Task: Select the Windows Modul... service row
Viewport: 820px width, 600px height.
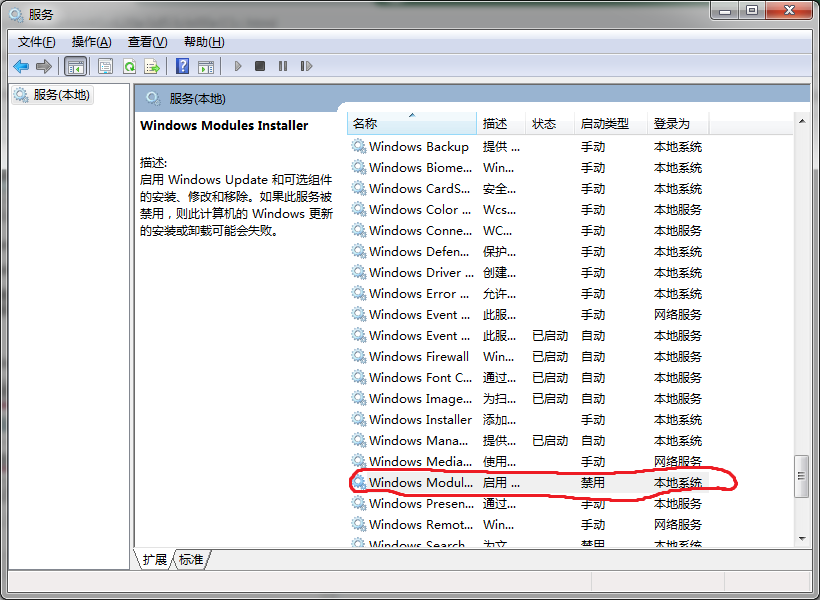Action: 528,482
